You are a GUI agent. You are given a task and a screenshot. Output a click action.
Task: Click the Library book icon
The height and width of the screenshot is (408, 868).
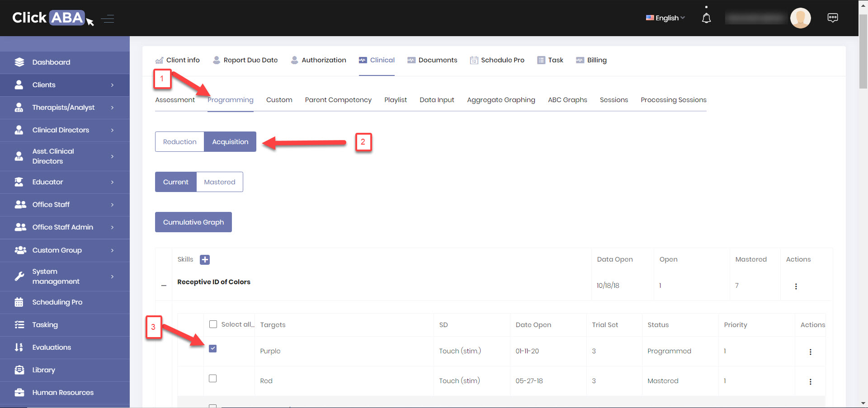[19, 370]
